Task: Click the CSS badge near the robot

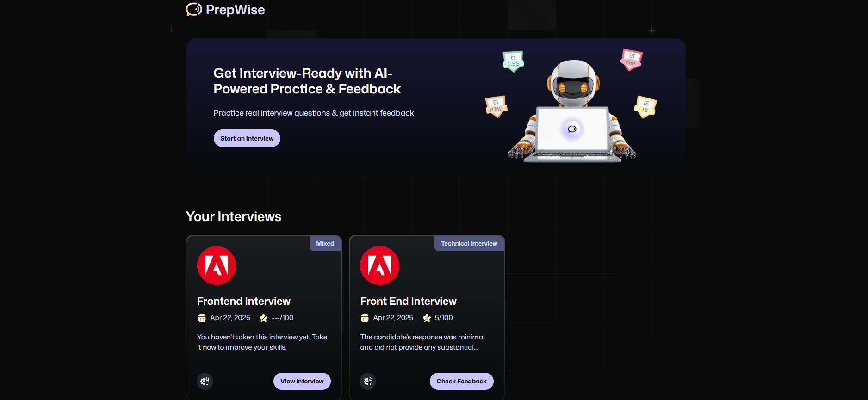Action: pyautogui.click(x=513, y=62)
